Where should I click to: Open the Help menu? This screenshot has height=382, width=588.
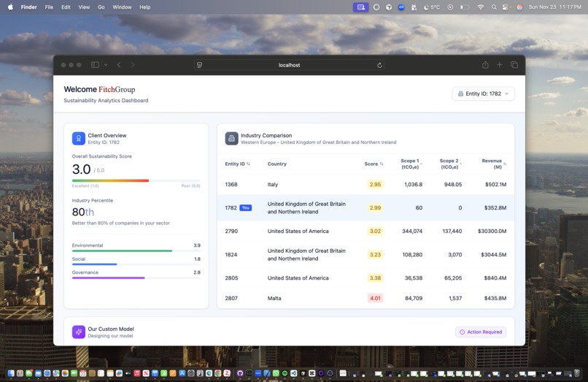pos(144,7)
